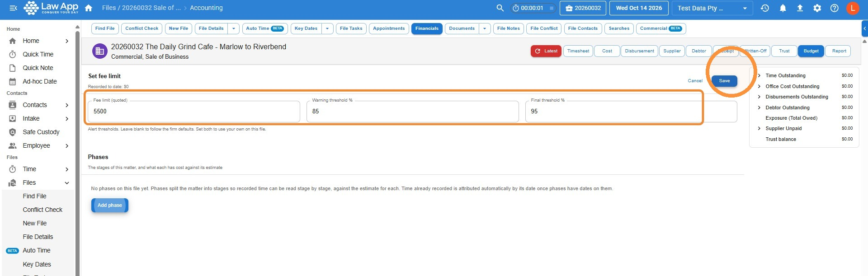Image resolution: width=868 pixels, height=276 pixels.
Task: Stop the running timer square
Action: [552, 8]
